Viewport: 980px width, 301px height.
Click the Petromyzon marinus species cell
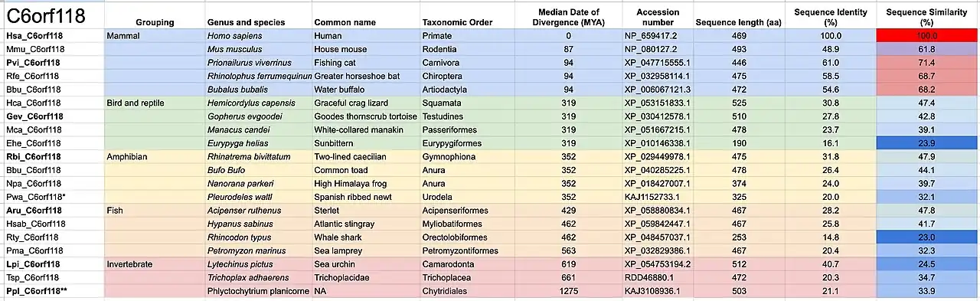(259, 250)
